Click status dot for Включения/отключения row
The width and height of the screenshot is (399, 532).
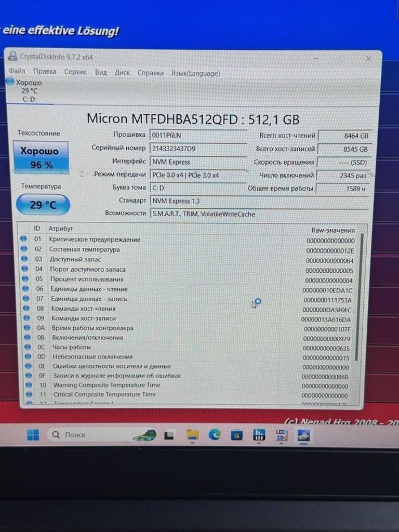(x=27, y=337)
